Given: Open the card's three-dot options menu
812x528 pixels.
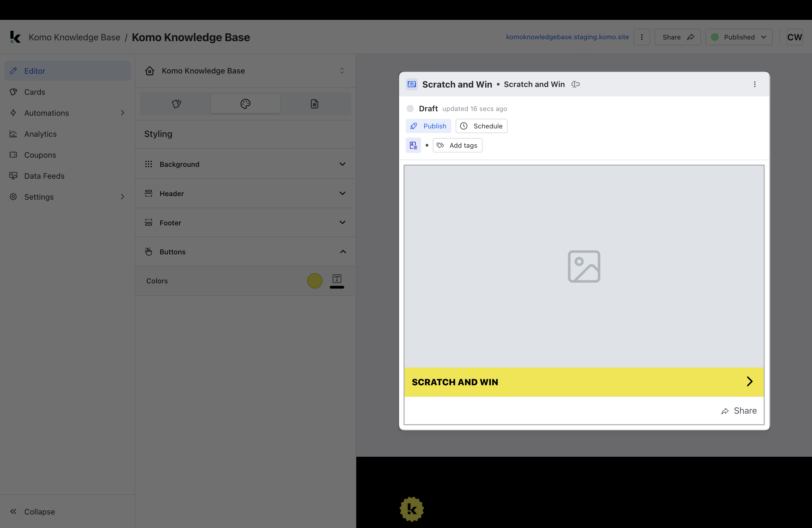Looking at the screenshot, I should [754, 84].
